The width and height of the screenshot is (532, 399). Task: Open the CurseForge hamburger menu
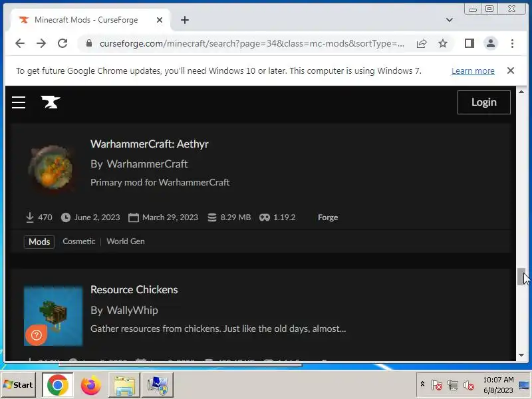(19, 102)
